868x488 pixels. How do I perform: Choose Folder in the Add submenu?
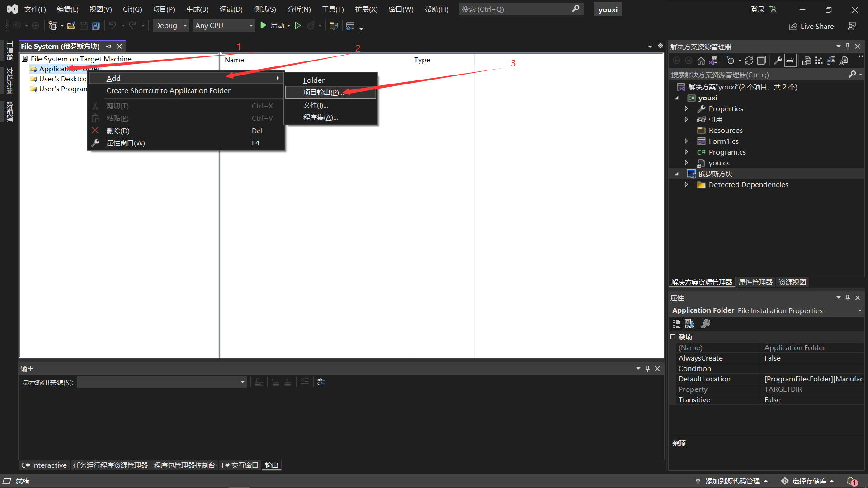click(x=330, y=80)
